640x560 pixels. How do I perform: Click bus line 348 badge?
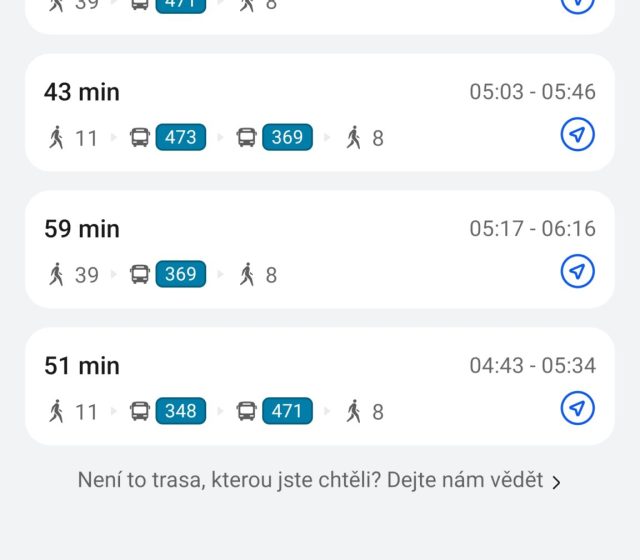coord(181,411)
